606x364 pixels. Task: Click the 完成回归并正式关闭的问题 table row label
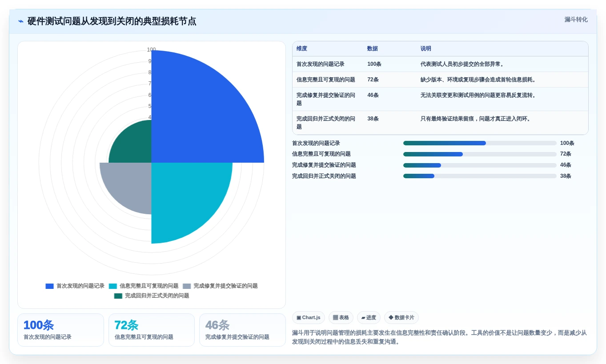(326, 123)
